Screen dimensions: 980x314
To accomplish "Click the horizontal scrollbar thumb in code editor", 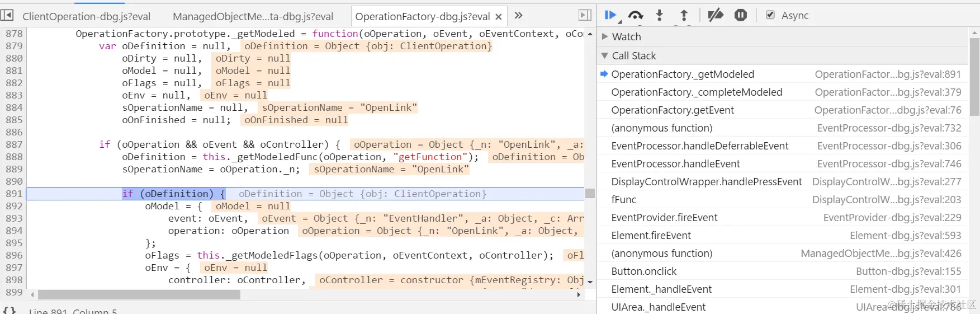I will click(139, 294).
